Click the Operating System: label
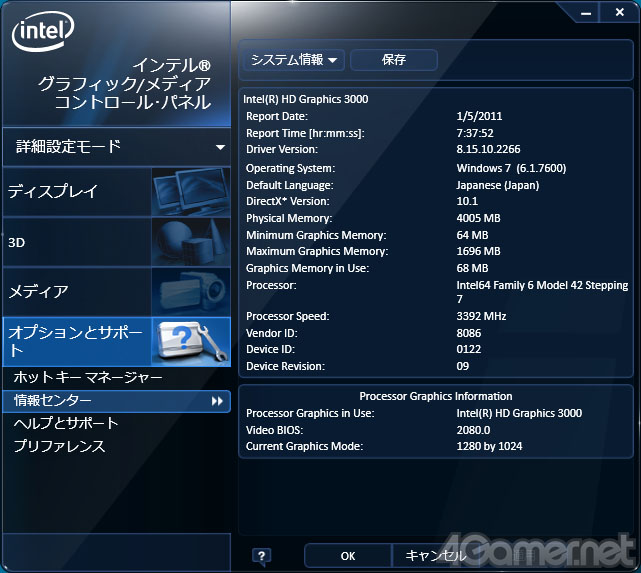641x573 pixels. pos(290,168)
